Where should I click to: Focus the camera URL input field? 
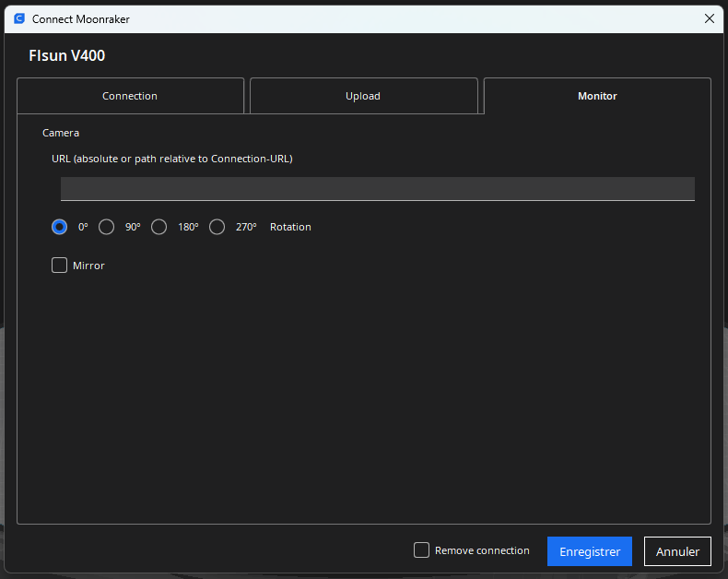point(378,189)
